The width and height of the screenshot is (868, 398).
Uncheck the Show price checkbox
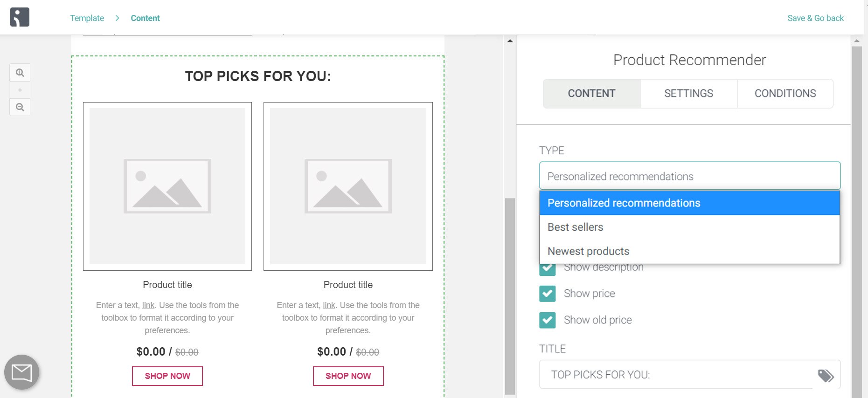tap(547, 294)
